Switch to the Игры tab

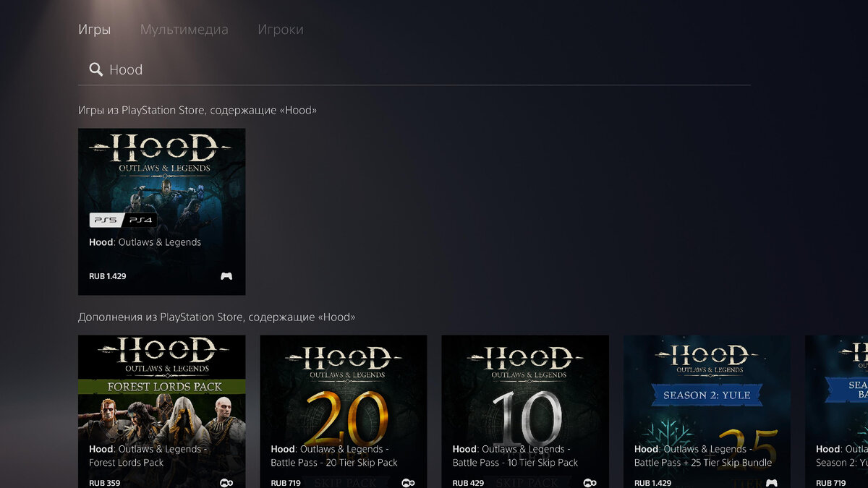click(94, 30)
